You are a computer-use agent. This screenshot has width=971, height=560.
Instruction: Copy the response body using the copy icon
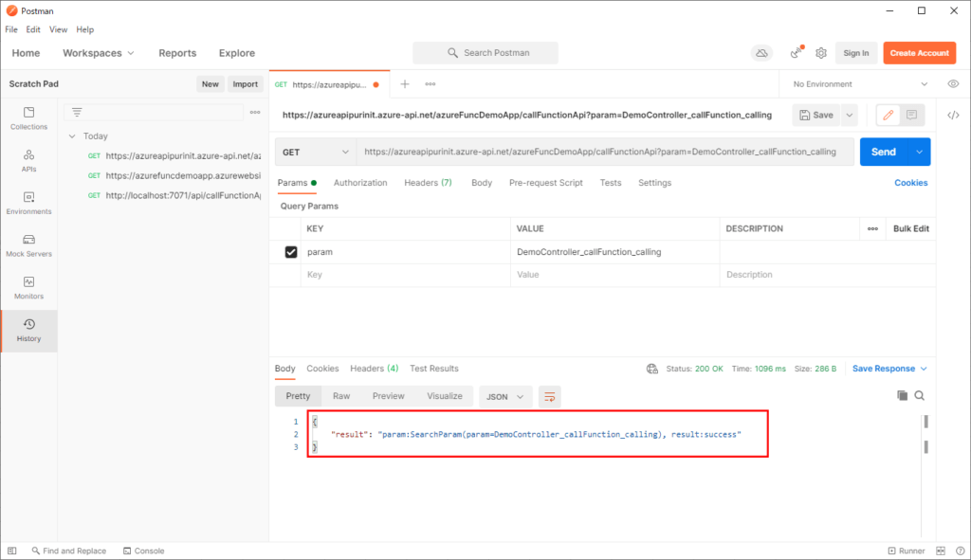pos(902,395)
